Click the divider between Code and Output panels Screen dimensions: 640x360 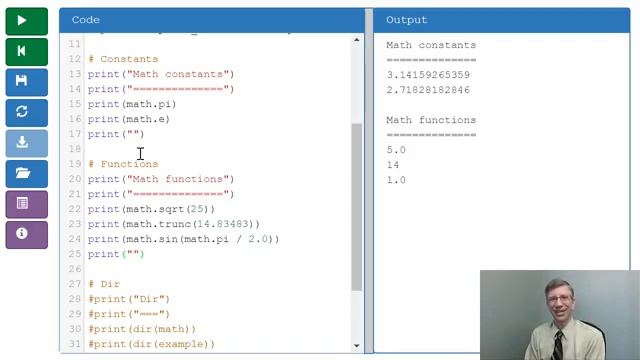(x=369, y=180)
